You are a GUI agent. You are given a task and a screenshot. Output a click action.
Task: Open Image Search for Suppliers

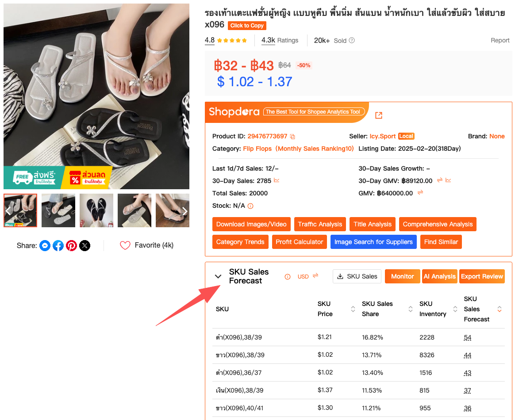click(373, 242)
